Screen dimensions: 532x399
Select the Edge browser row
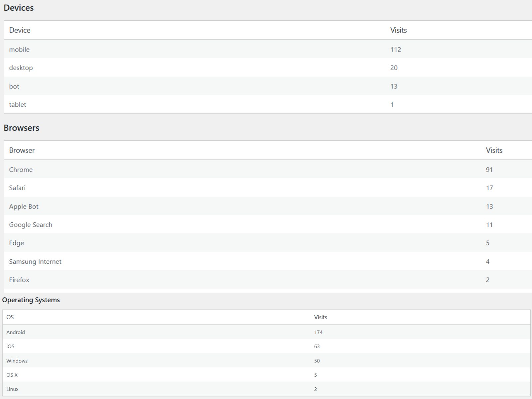16,243
